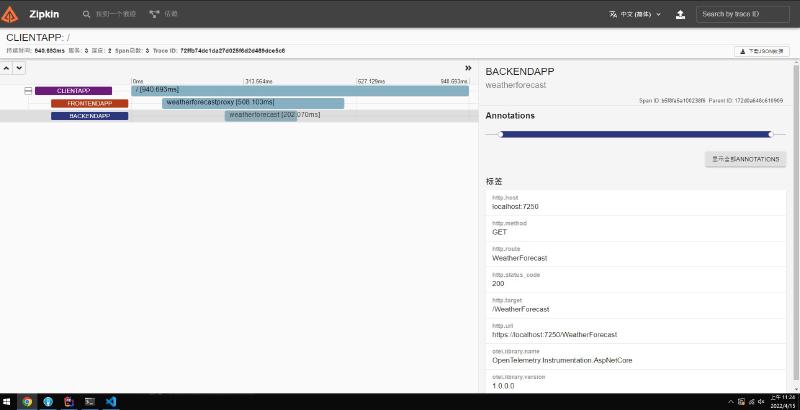Open Chrome from the taskbar
800x410 pixels.
(27, 401)
